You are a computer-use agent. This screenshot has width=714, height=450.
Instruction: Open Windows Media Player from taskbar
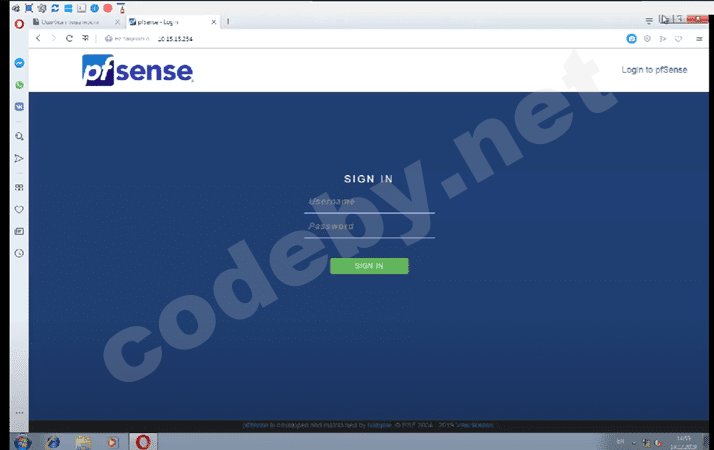click(112, 442)
